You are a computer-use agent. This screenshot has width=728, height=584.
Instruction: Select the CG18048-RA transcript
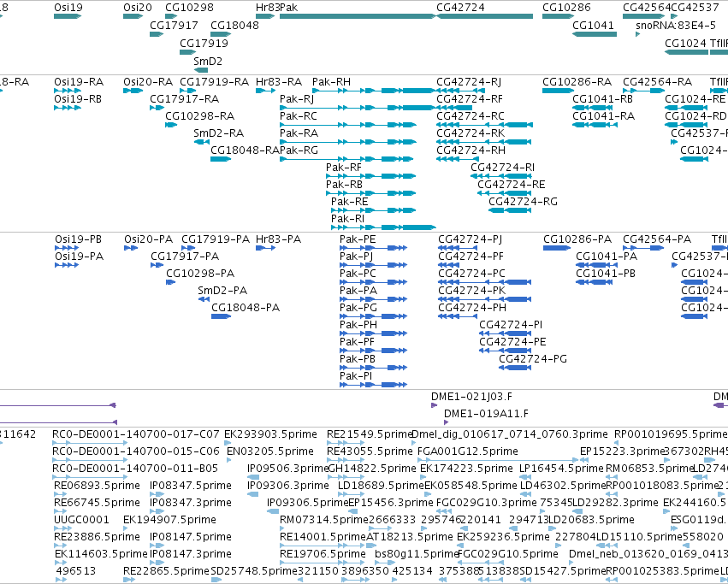coord(221,159)
